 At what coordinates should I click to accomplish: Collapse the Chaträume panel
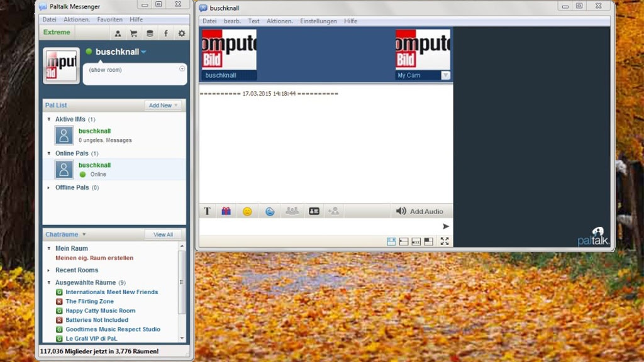85,234
